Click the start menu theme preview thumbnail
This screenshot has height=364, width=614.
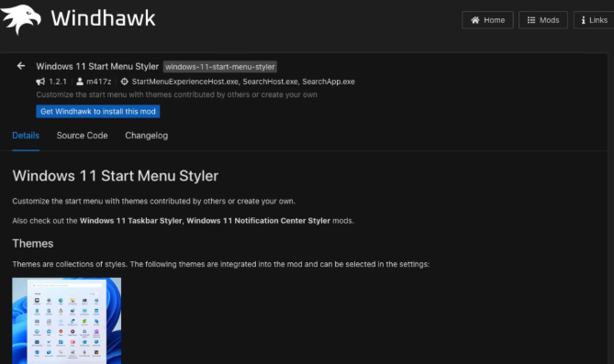pyautogui.click(x=67, y=321)
